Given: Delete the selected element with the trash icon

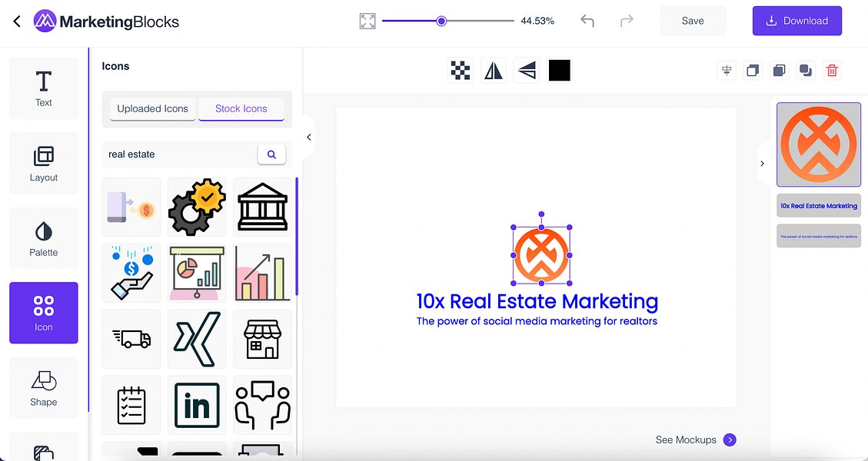Looking at the screenshot, I should 832,70.
